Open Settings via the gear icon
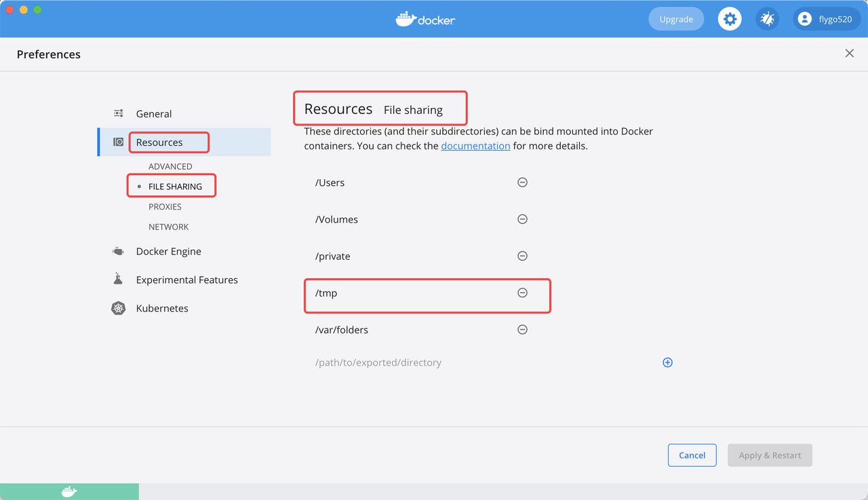Viewport: 868px width, 500px height. (x=730, y=19)
